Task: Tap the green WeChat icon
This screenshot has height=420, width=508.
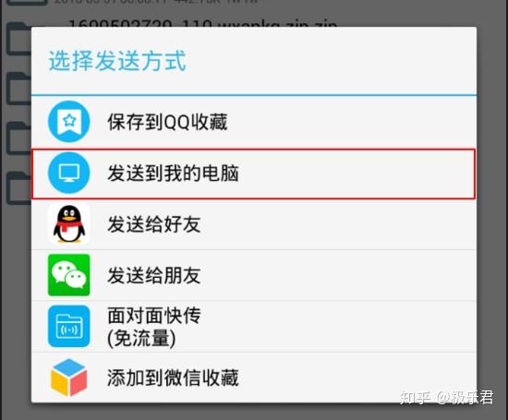Action: pos(69,275)
